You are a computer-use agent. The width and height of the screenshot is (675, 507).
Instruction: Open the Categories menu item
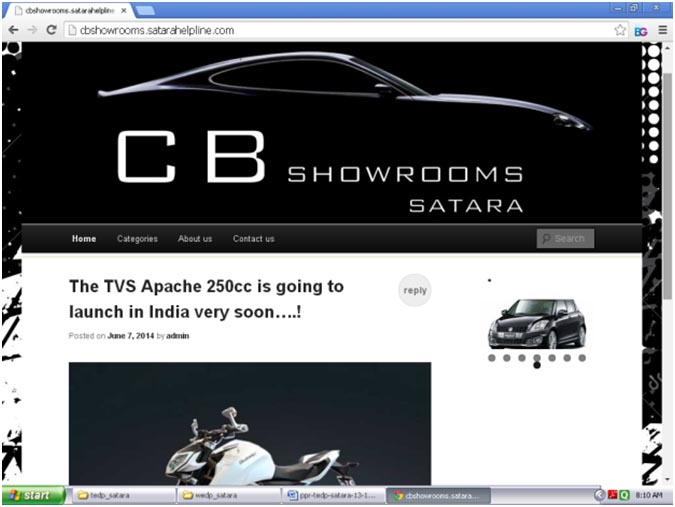(137, 239)
